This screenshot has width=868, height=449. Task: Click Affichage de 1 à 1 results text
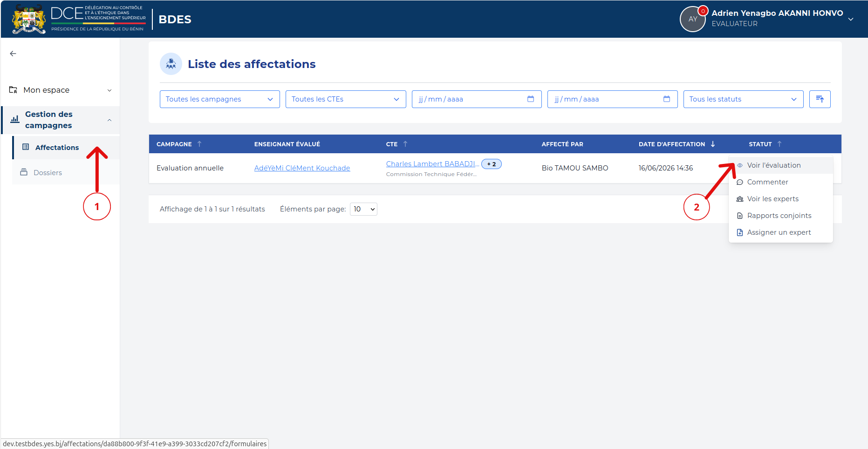tap(212, 209)
